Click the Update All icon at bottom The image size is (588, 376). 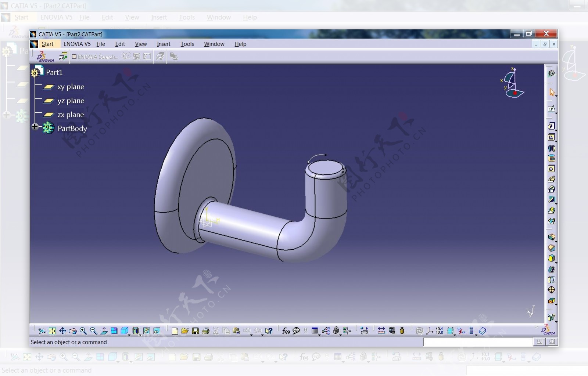pyautogui.click(x=419, y=331)
